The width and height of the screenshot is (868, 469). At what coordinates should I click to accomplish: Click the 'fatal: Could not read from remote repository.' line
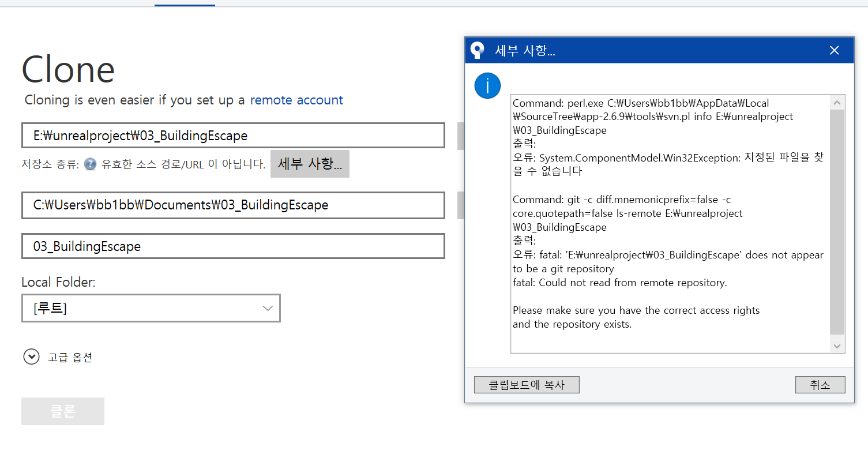coord(620,283)
